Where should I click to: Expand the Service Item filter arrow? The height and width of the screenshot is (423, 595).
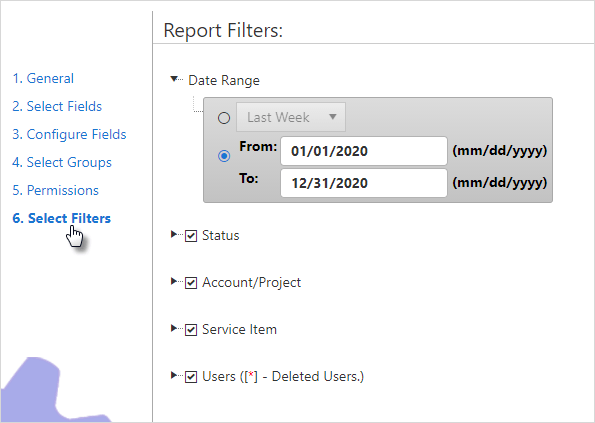pyautogui.click(x=173, y=329)
